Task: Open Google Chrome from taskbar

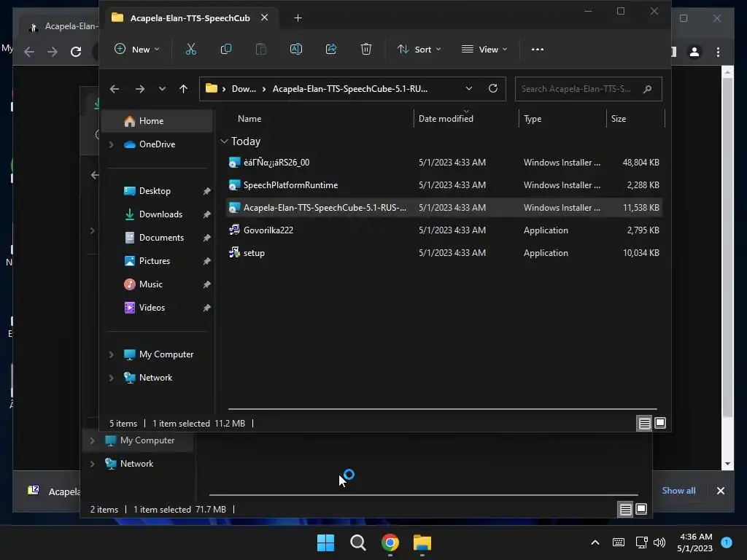Action: (390, 542)
